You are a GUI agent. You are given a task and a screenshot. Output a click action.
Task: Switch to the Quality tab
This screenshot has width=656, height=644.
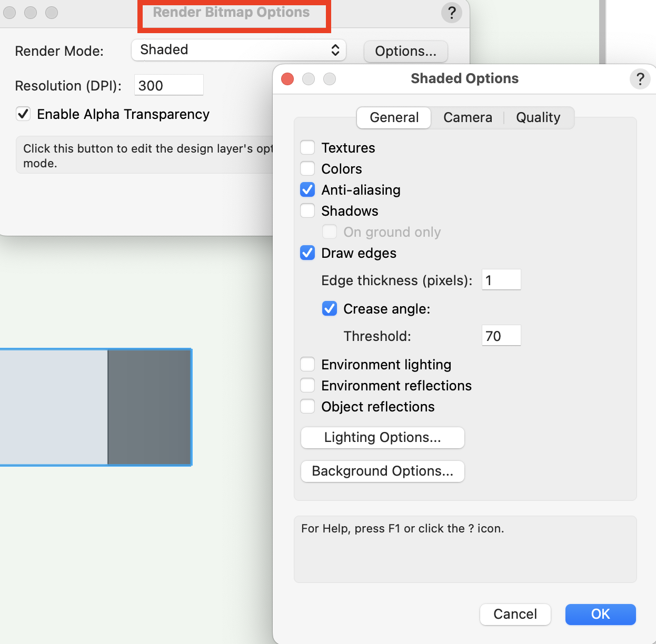click(x=538, y=117)
